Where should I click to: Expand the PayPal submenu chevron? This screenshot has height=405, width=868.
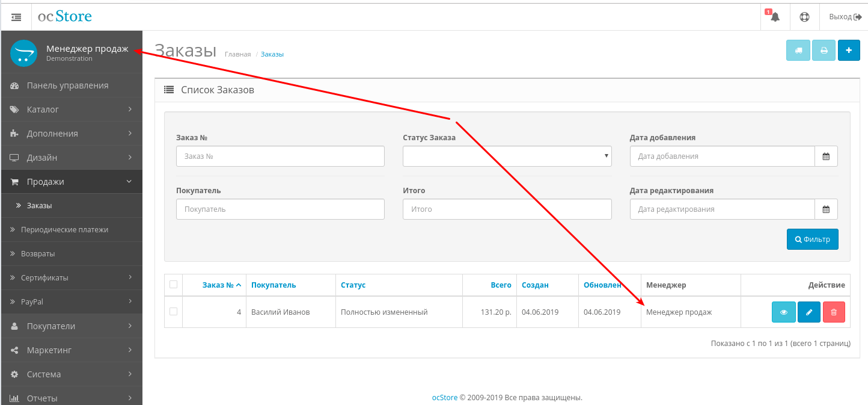(x=130, y=301)
